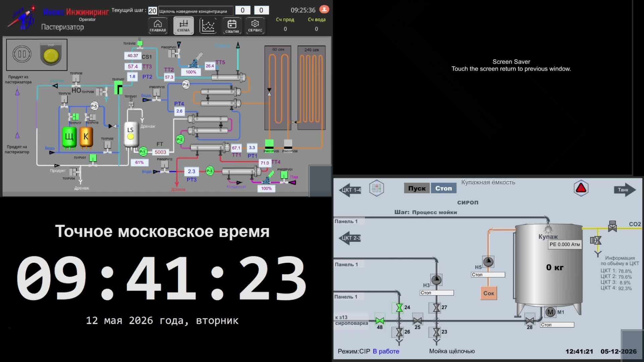Click the 100% cooling valve position near TT5
This screenshot has width=644, height=362.
[191, 72]
